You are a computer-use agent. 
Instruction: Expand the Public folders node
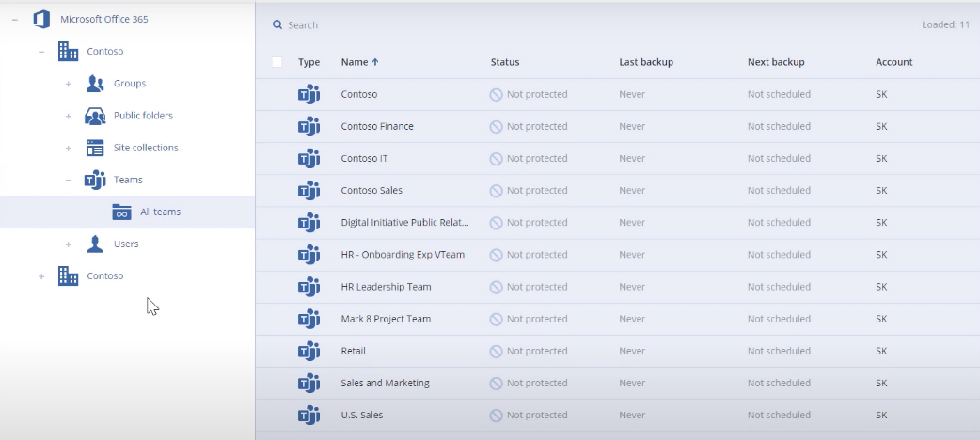point(68,116)
